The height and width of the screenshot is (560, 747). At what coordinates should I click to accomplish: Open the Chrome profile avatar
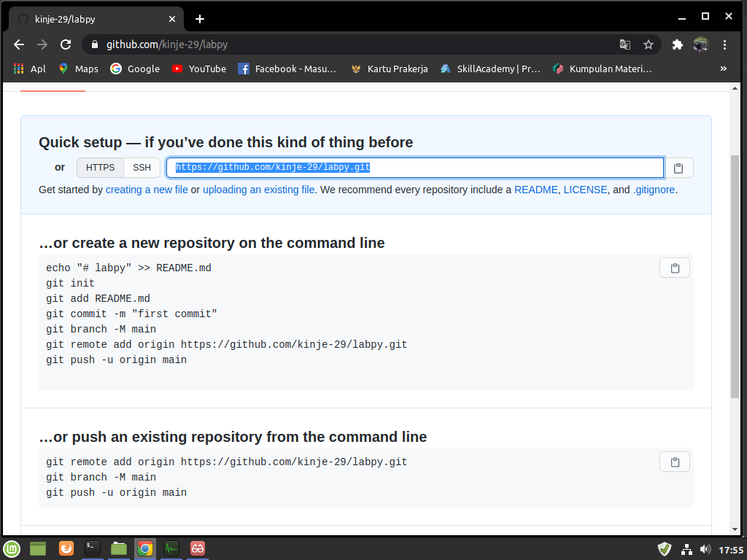pos(701,44)
